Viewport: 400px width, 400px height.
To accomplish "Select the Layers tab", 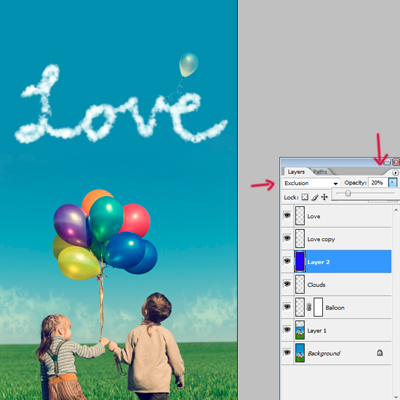I will point(296,172).
